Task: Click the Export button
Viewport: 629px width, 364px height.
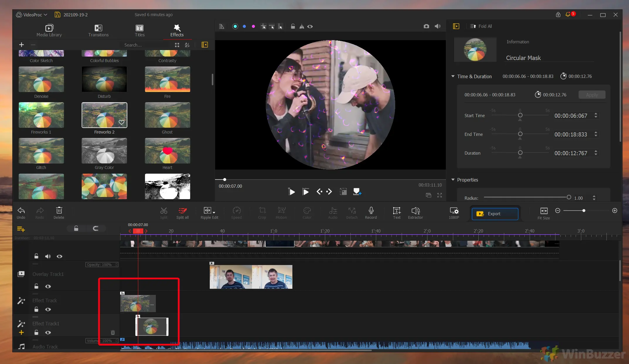Action: (x=495, y=214)
